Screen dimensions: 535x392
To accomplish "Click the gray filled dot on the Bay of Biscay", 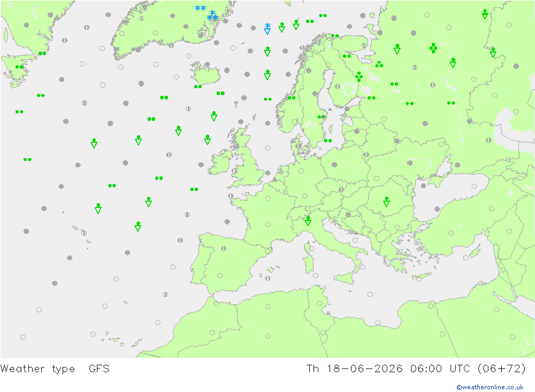I will pyautogui.click(x=227, y=222).
